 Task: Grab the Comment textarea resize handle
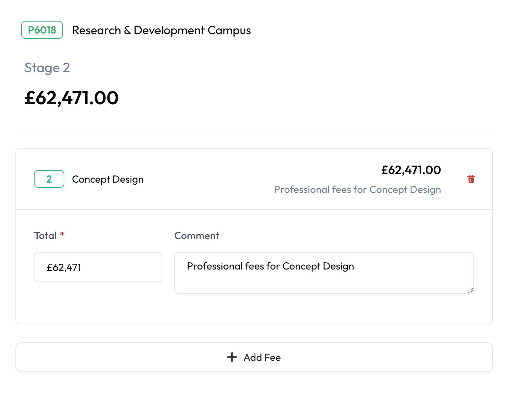(470, 290)
